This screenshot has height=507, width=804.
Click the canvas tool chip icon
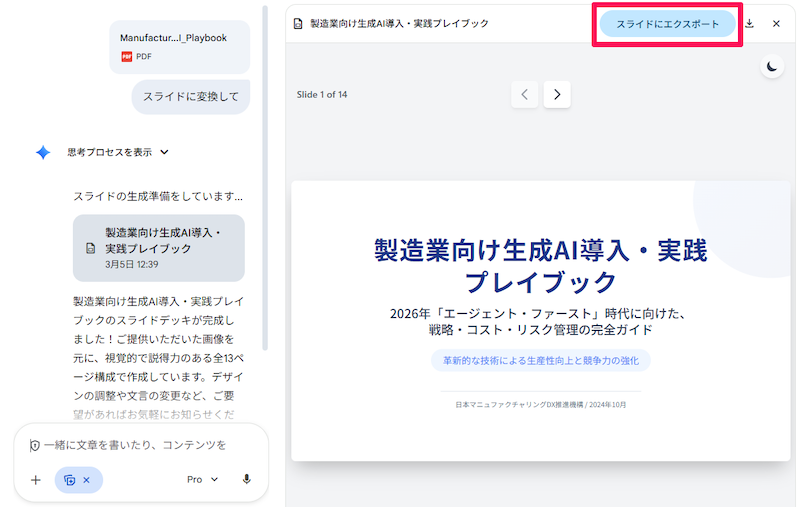[x=69, y=480]
